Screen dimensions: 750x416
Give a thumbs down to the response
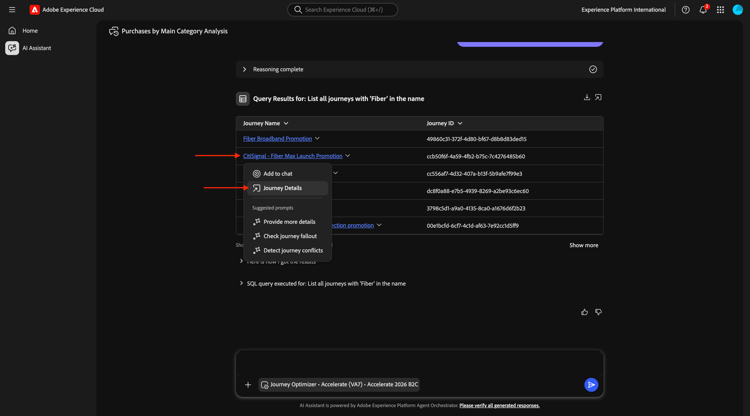pyautogui.click(x=598, y=312)
